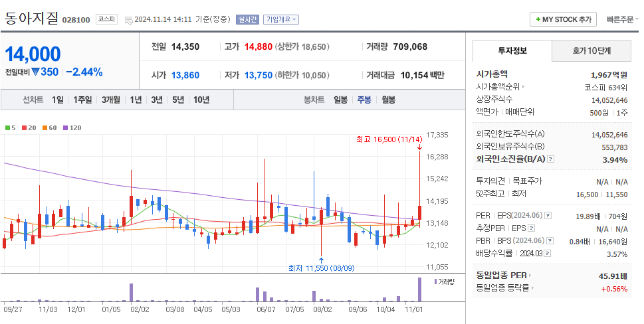Click the 동일업종 PER value 45.91배
Screen dimensions: 644x324
613,276
